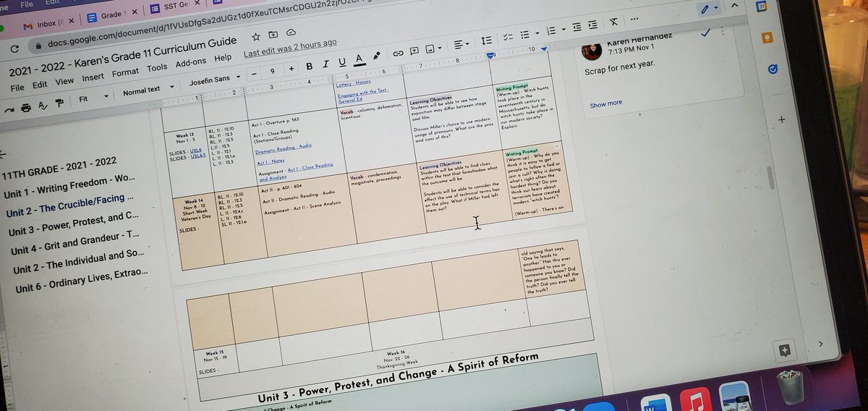This screenshot has height=411, width=868.
Task: Open bulleted list style dropdown arrow
Action: click(536, 33)
